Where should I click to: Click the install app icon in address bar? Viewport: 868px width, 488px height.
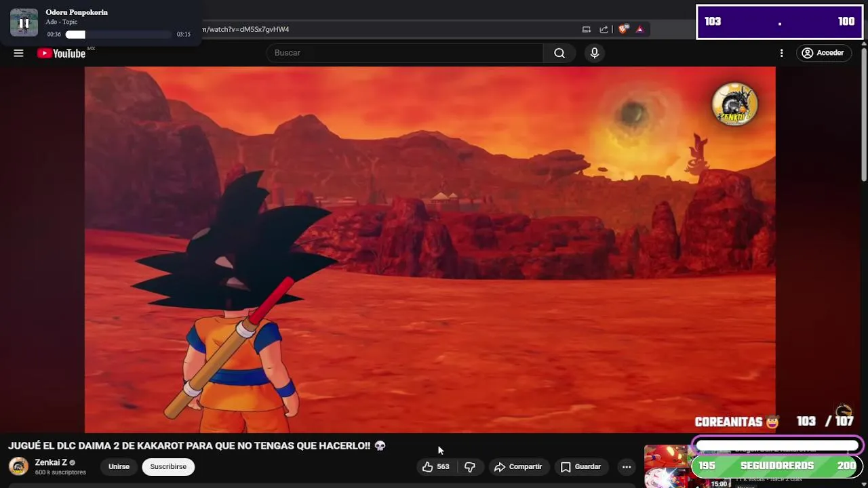[x=587, y=29]
